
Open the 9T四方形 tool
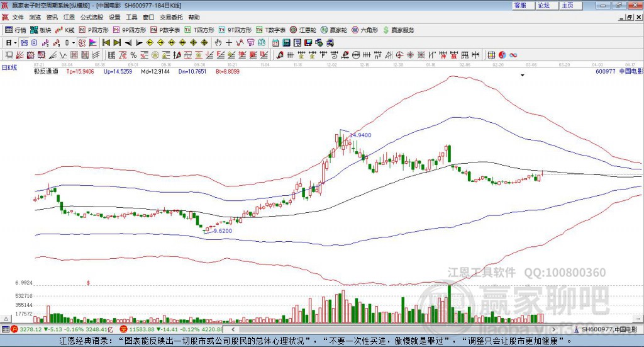pyautogui.click(x=235, y=30)
